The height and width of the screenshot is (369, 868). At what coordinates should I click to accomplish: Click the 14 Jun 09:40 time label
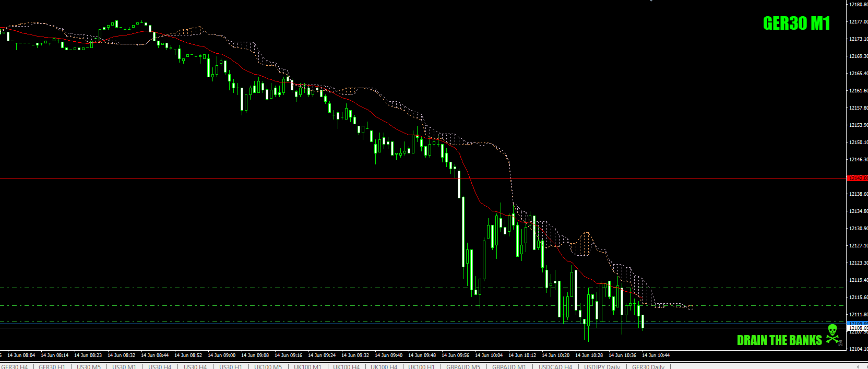pyautogui.click(x=389, y=355)
